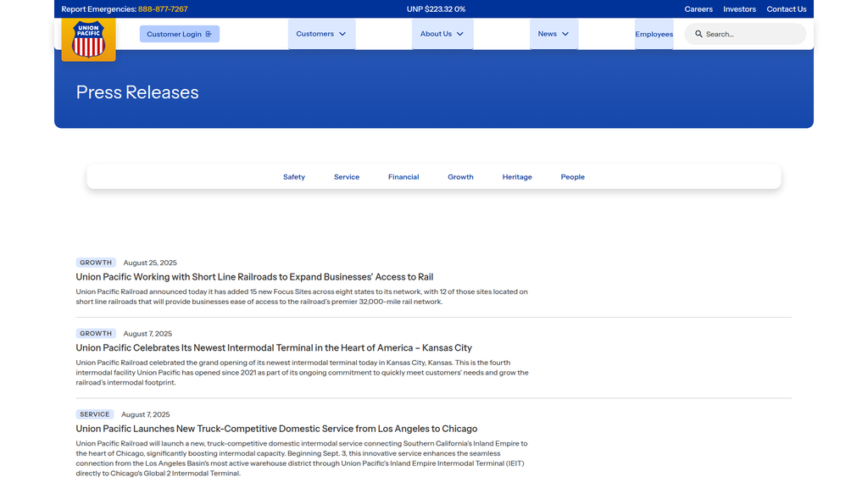Image resolution: width=868 pixels, height=488 pixels.
Task: Click the '15 new Focus Sites' summary paragraph
Action: (x=302, y=297)
